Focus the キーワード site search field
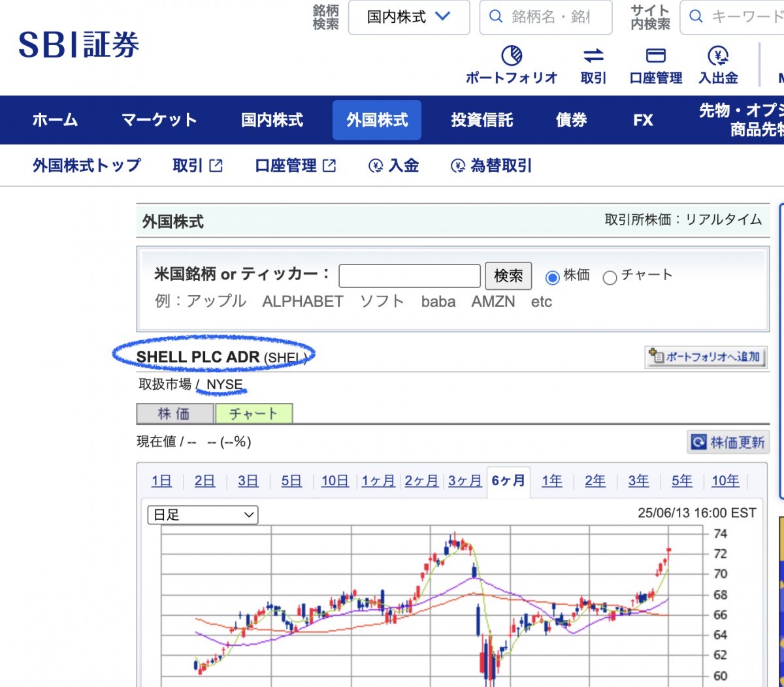 (x=732, y=17)
